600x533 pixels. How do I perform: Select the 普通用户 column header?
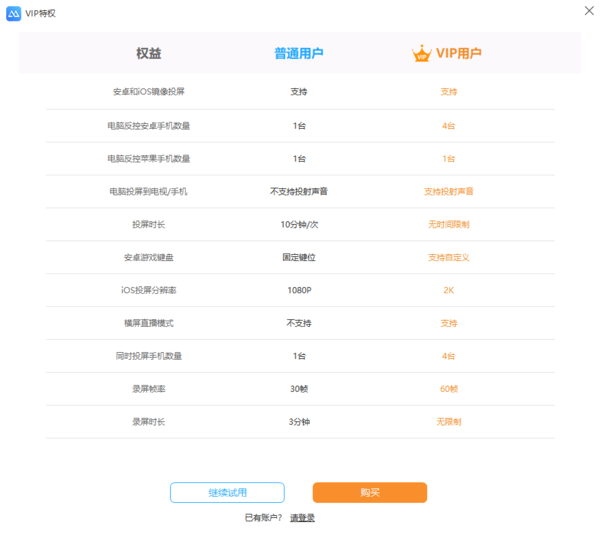(x=298, y=53)
